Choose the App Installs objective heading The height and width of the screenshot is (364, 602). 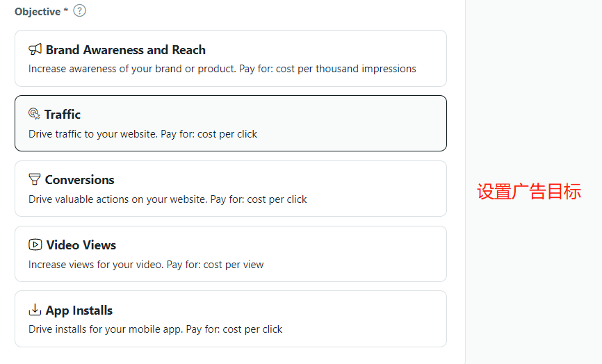coord(79,311)
